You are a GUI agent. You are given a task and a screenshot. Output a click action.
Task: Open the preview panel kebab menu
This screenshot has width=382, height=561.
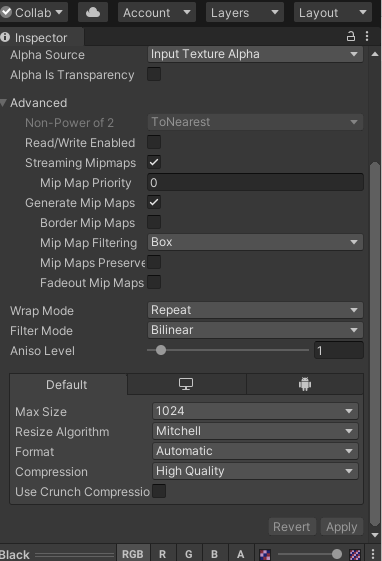(373, 554)
